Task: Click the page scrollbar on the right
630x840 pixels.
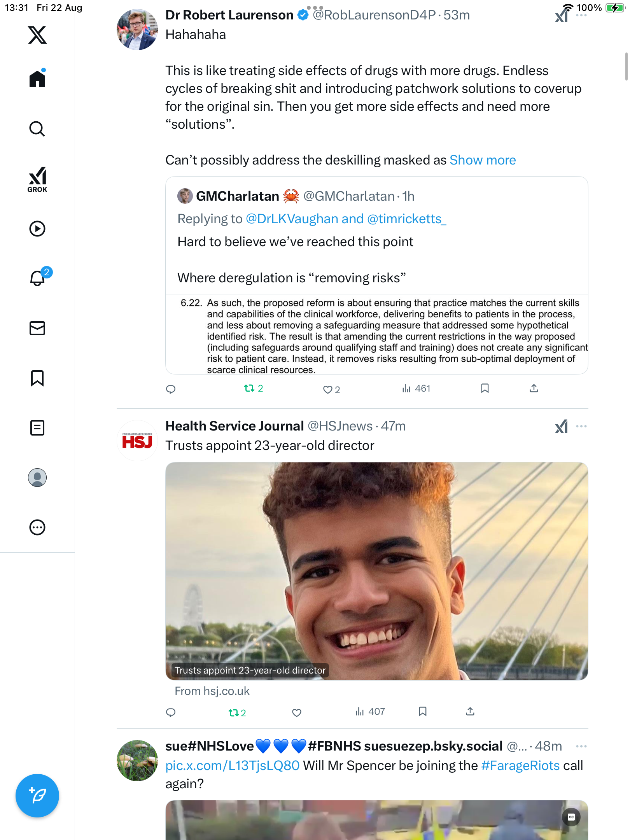Action: [x=626, y=66]
